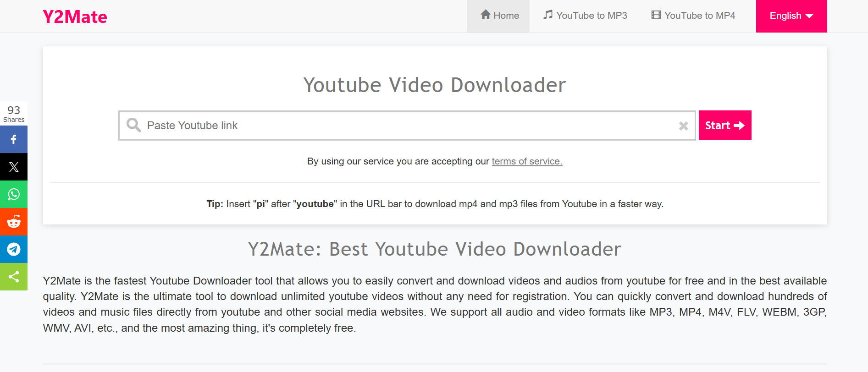The image size is (868, 372).
Task: Click the magnifier search icon
Action: pyautogui.click(x=133, y=125)
